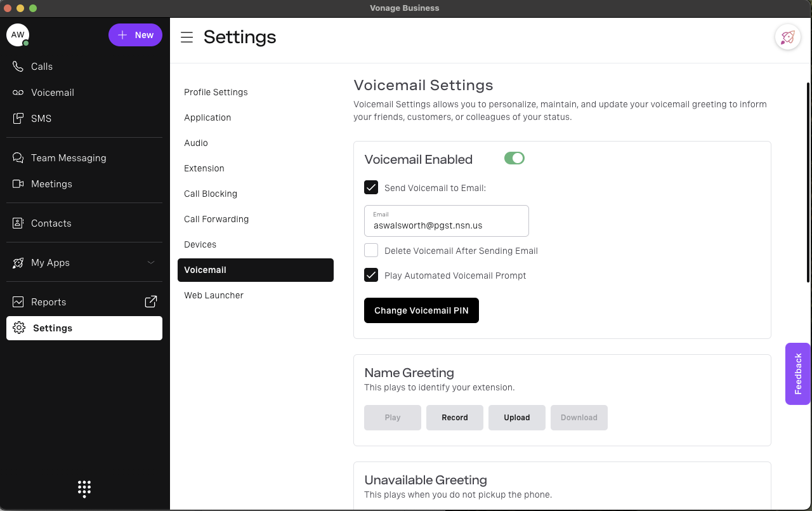Click the Unavailable Greeting heading
Image resolution: width=812 pixels, height=511 pixels.
[x=426, y=480]
